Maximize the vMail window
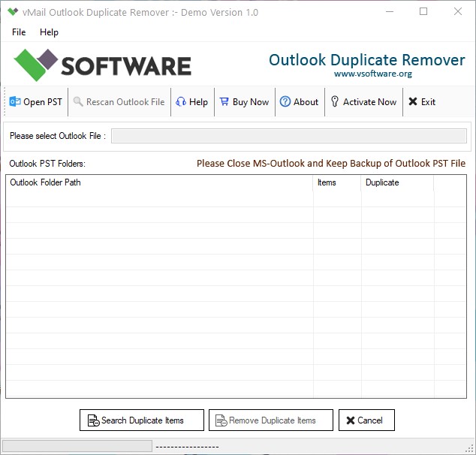The width and height of the screenshot is (476, 455). click(423, 12)
